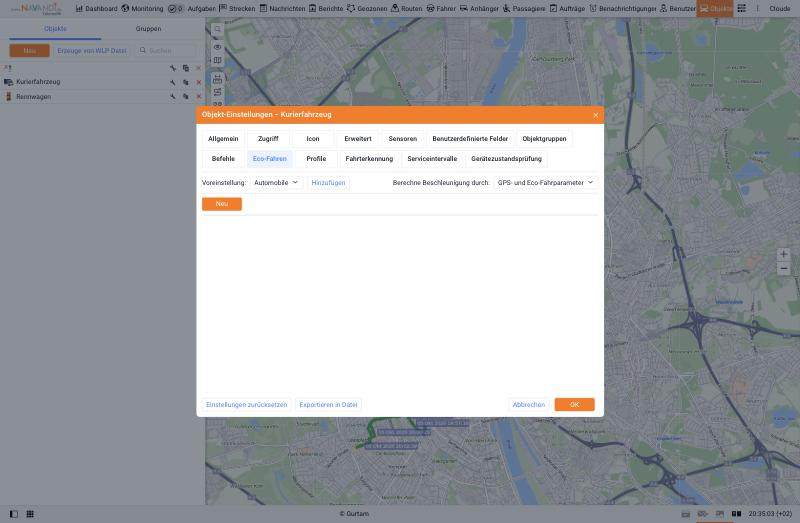Open the Monitoring section
The width and height of the screenshot is (800, 523).
(x=142, y=9)
